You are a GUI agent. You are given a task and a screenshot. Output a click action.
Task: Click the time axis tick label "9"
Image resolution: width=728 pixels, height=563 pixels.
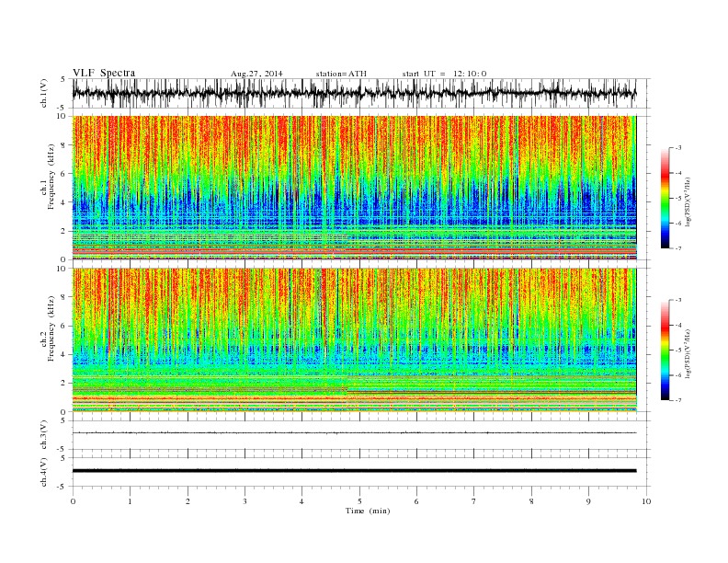[588, 501]
